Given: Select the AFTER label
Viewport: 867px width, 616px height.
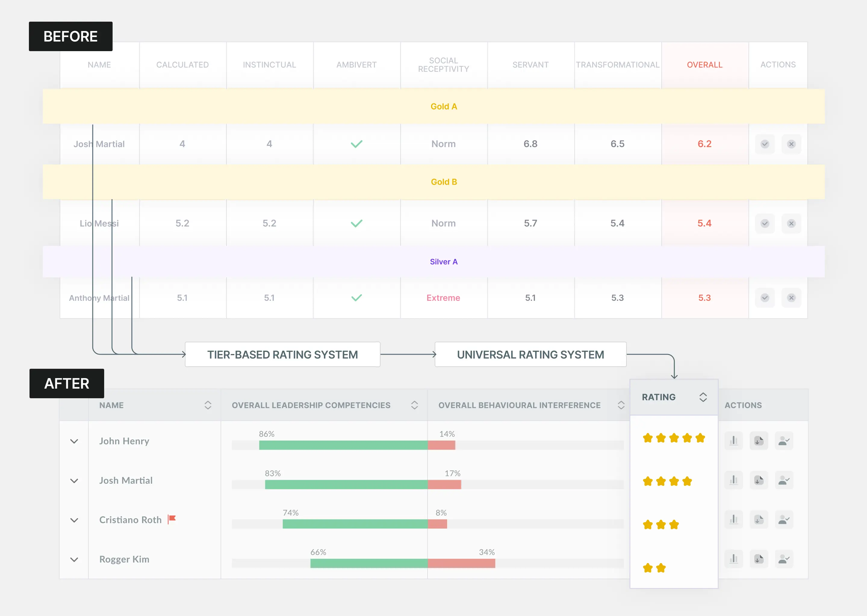Looking at the screenshot, I should [67, 383].
